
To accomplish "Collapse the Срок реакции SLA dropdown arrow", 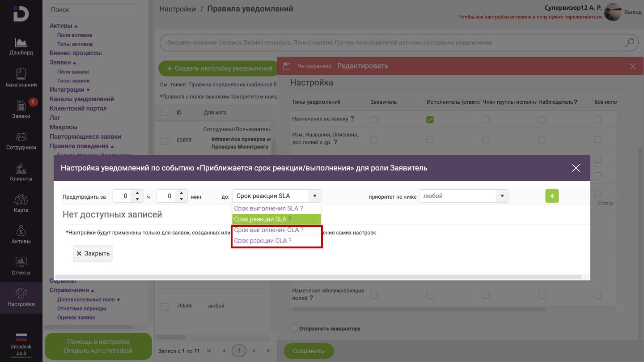I will [314, 196].
